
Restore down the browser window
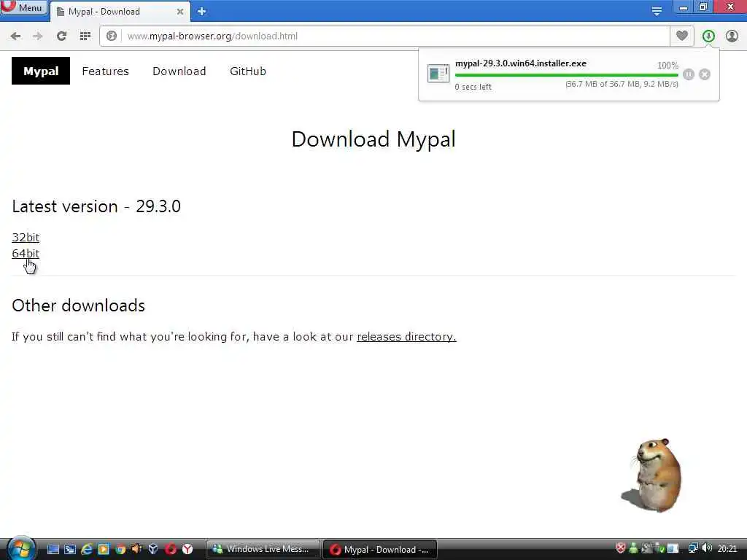click(703, 7)
